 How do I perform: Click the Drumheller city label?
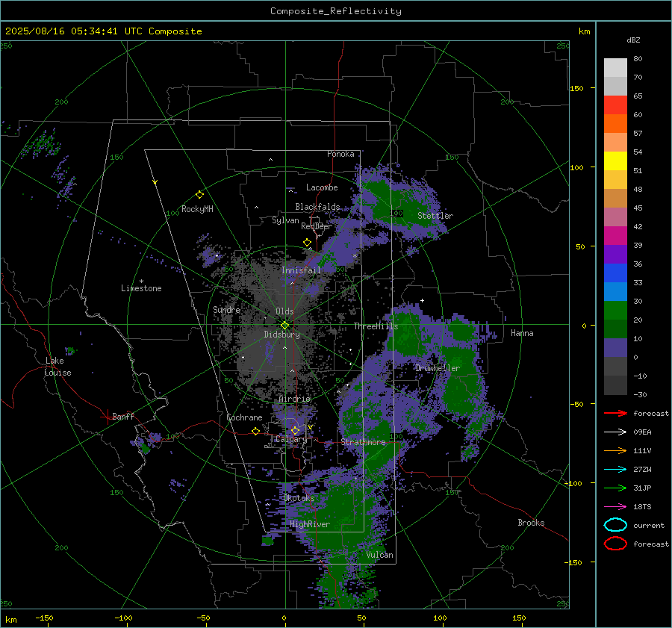coord(438,368)
